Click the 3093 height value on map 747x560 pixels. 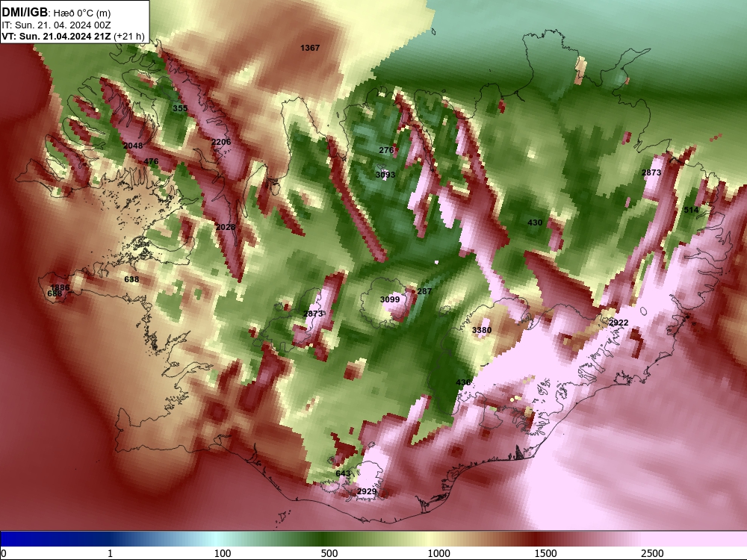[385, 175]
